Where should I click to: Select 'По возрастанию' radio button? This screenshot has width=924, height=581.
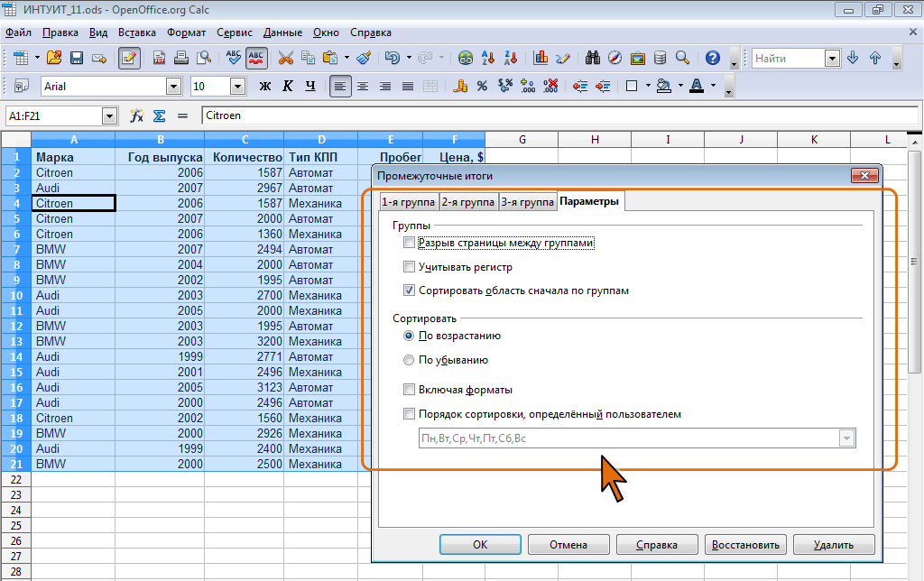pyautogui.click(x=409, y=336)
